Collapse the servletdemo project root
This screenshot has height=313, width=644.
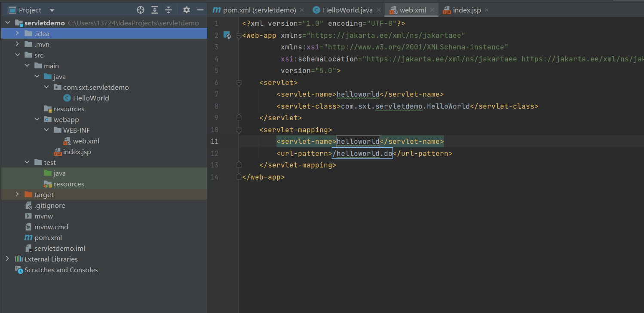point(8,23)
